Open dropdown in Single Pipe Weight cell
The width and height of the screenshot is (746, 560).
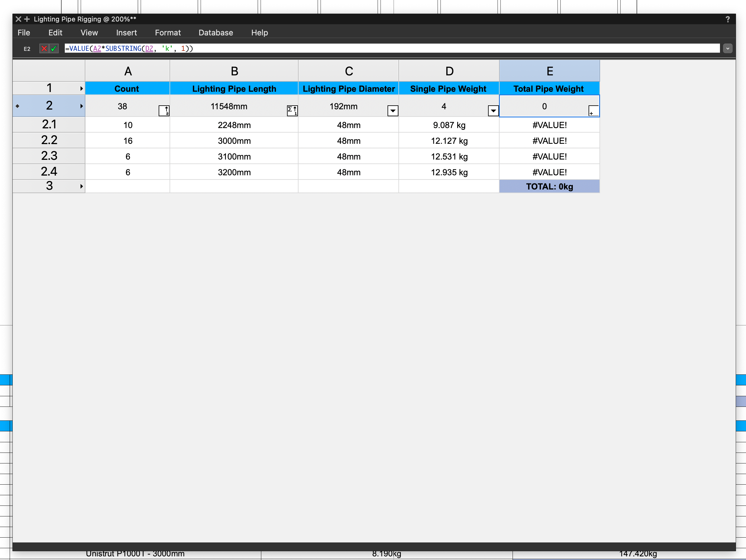493,110
